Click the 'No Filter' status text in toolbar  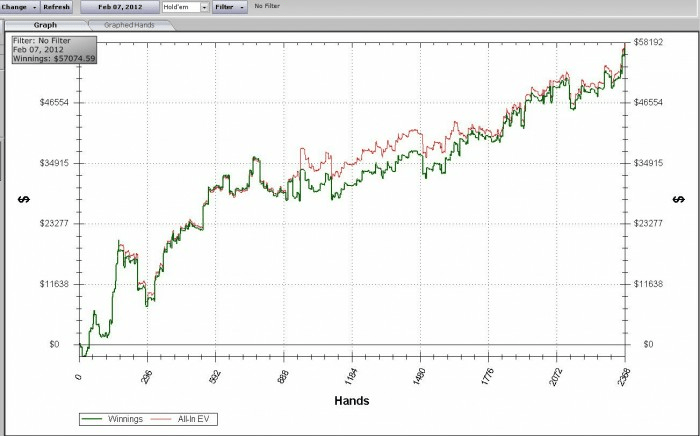(x=267, y=6)
